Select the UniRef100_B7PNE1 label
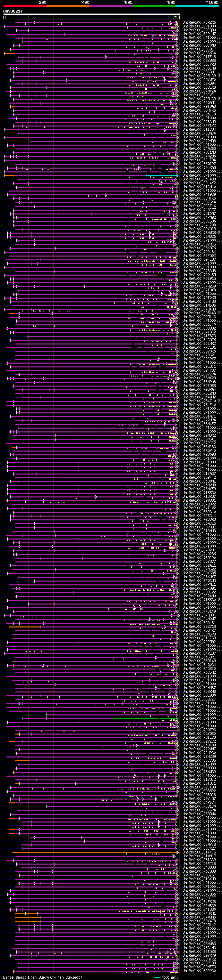The height and width of the screenshot is (980, 222). click(199, 584)
